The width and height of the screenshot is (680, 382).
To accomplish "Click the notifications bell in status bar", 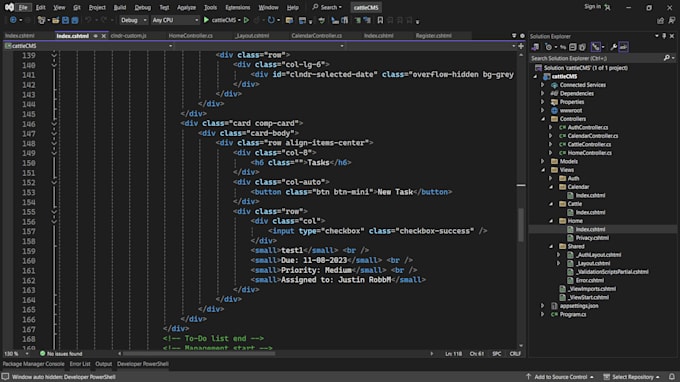I will (x=671, y=377).
